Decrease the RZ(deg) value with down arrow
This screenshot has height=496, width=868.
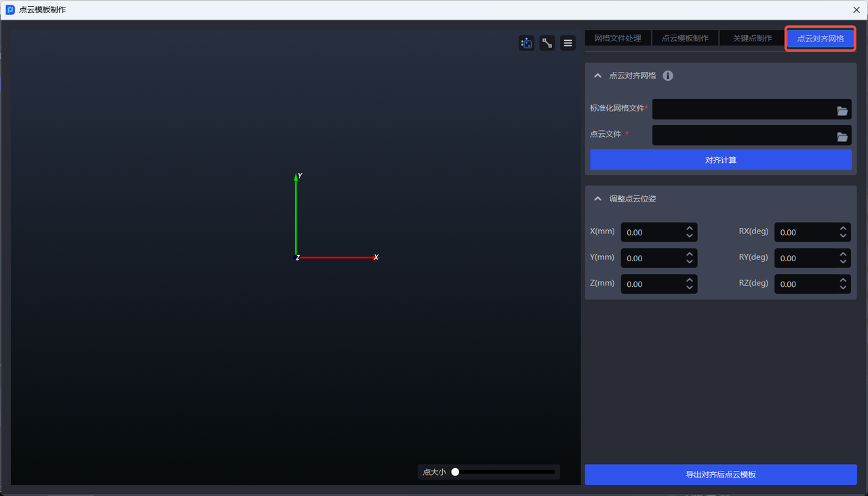843,288
